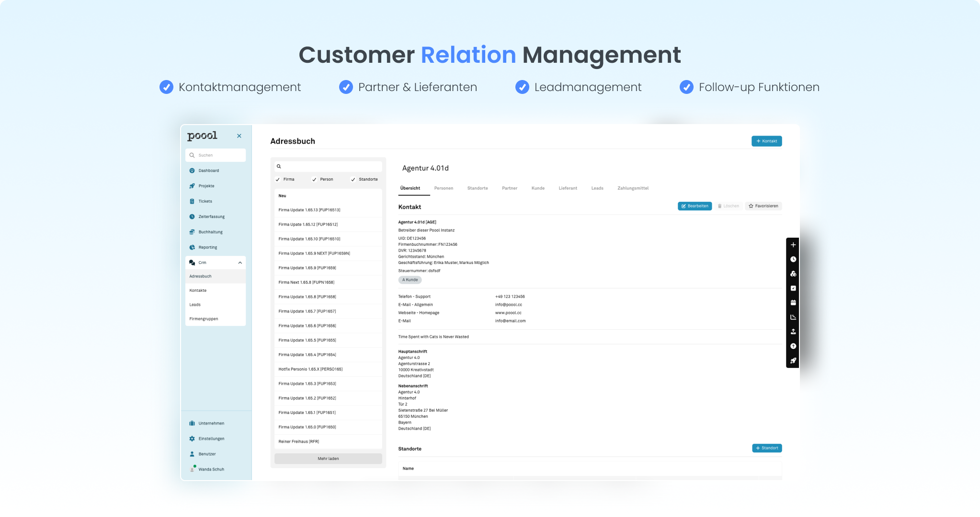Image resolution: width=980 pixels, height=517 pixels.
Task: Open Wanda Schuh profile avatar
Action: coord(193,469)
